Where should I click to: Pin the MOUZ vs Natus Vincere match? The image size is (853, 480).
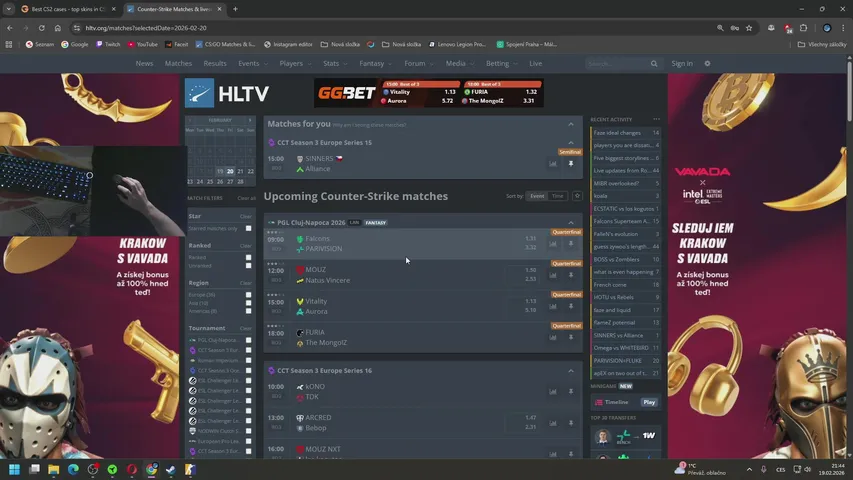click(x=571, y=275)
